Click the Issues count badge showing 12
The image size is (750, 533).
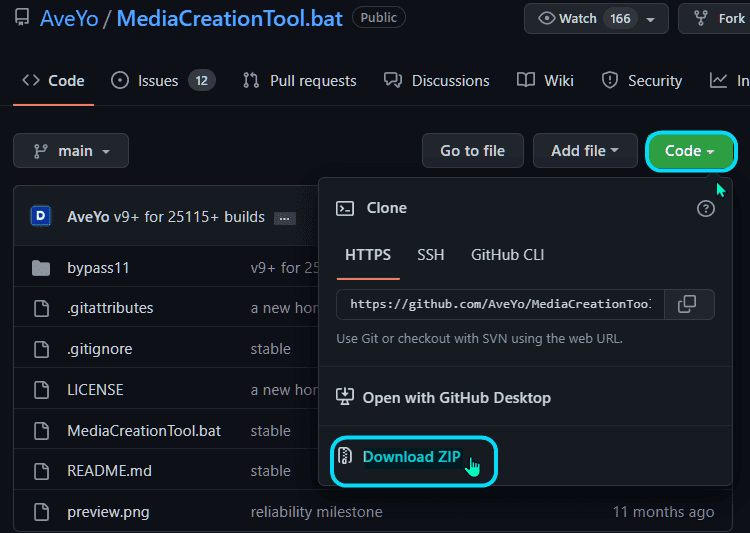(x=202, y=80)
